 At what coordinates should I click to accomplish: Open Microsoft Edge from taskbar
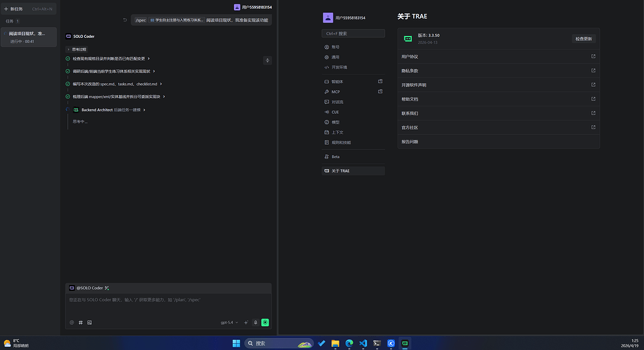pyautogui.click(x=349, y=343)
